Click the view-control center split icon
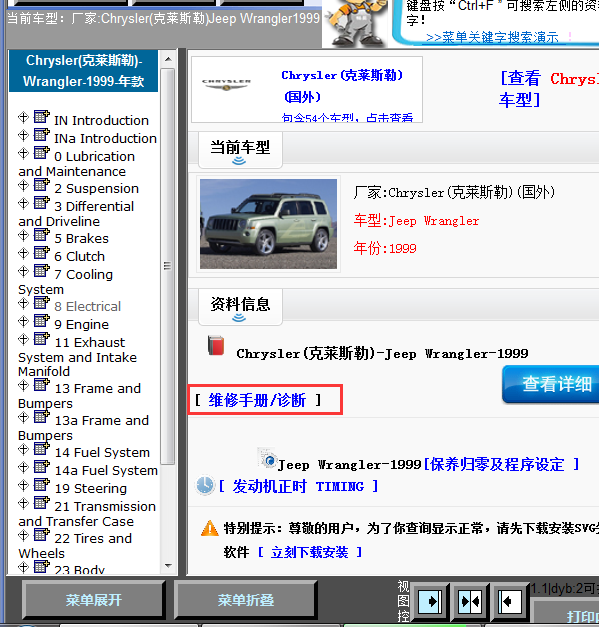The image size is (599, 627). pyautogui.click(x=470, y=602)
